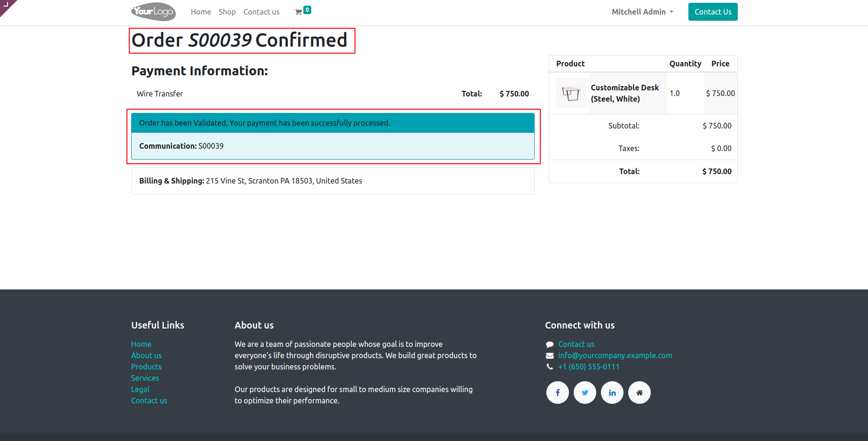The image size is (868, 441).
Task: Click the round home icon in footer
Action: pos(639,393)
